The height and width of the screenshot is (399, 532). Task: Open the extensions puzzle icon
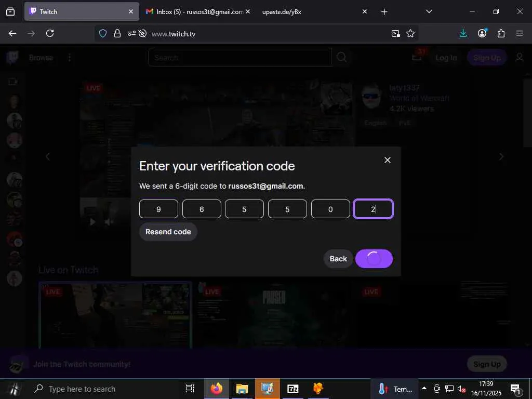tap(501, 33)
